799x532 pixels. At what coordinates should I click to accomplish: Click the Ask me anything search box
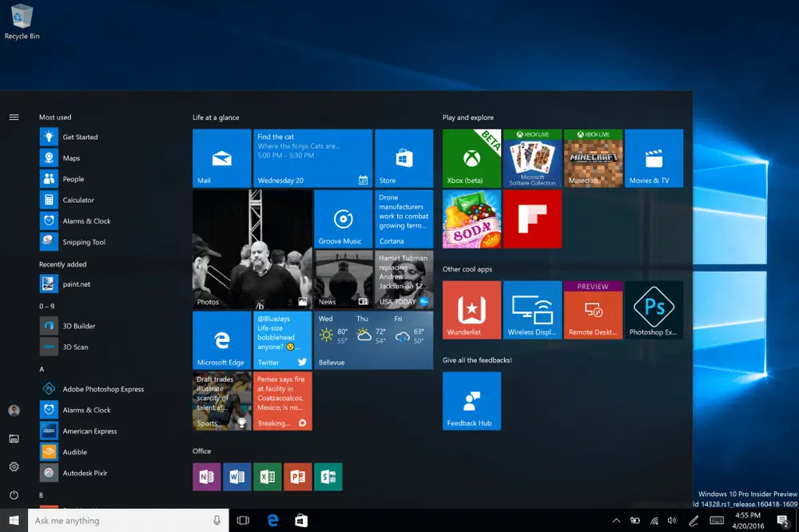click(x=120, y=520)
